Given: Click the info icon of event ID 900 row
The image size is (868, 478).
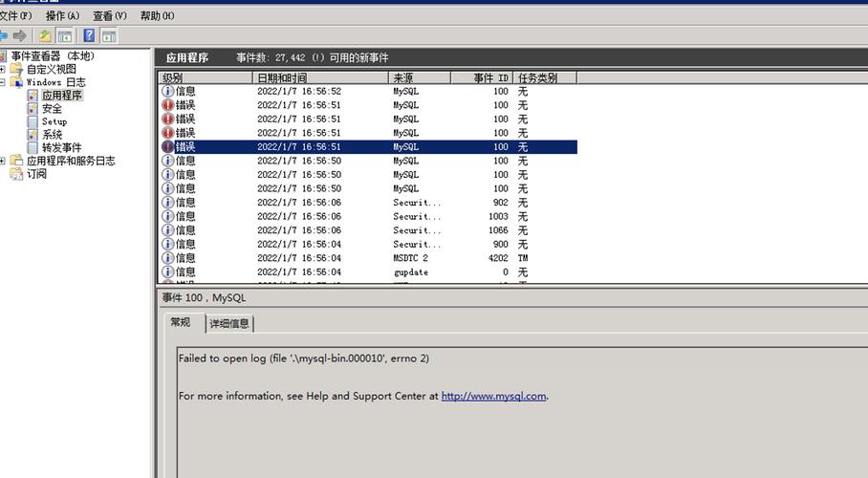Looking at the screenshot, I should (x=167, y=244).
